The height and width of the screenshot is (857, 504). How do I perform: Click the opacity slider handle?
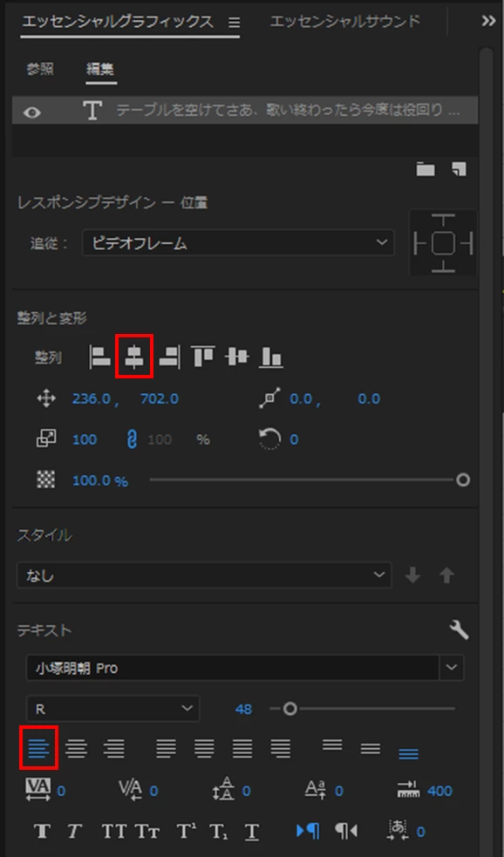(x=463, y=480)
